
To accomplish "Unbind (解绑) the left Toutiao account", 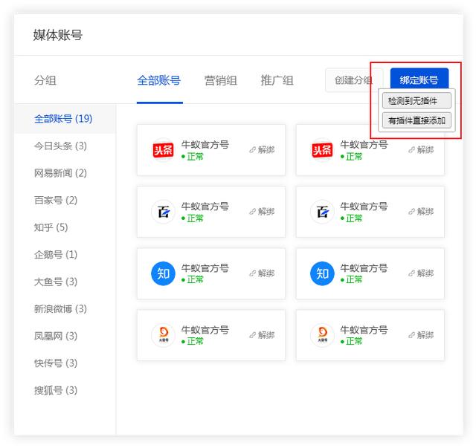I will [x=262, y=150].
